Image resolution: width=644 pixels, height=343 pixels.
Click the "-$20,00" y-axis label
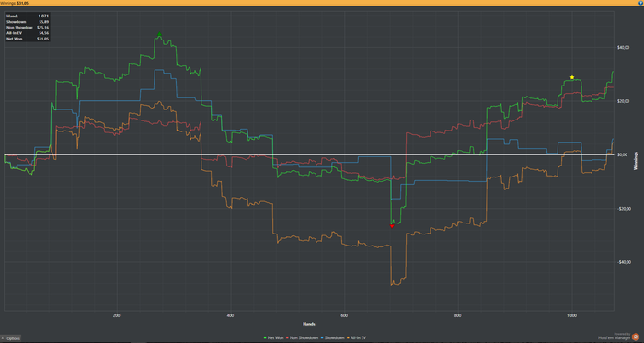(x=624, y=209)
